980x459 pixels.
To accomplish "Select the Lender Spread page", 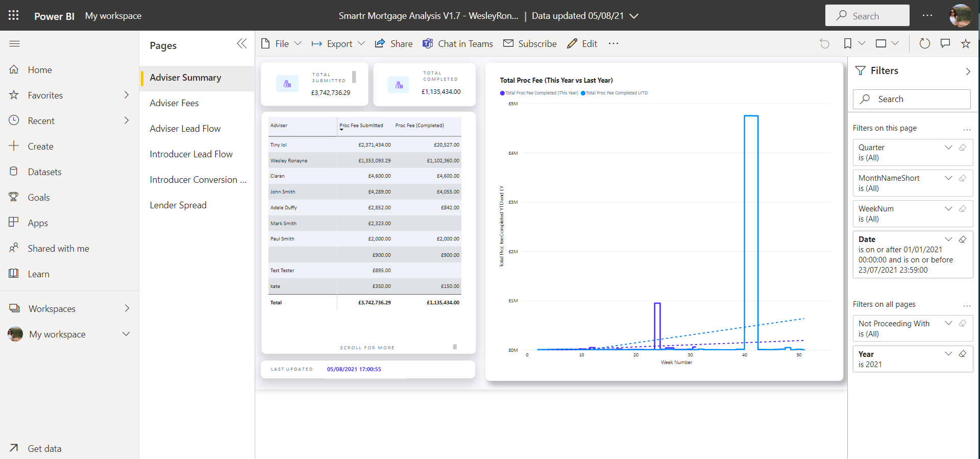I will (x=197, y=205).
